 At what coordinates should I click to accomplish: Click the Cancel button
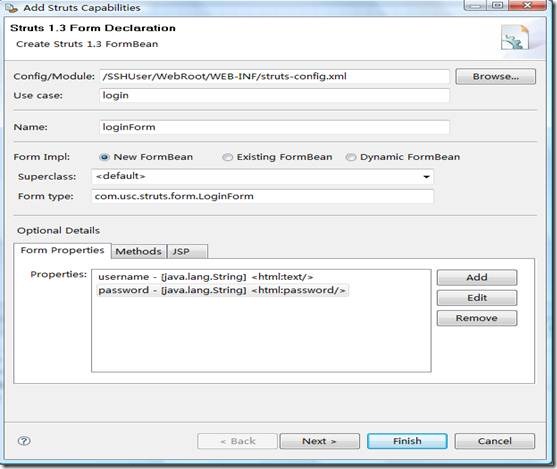[494, 441]
